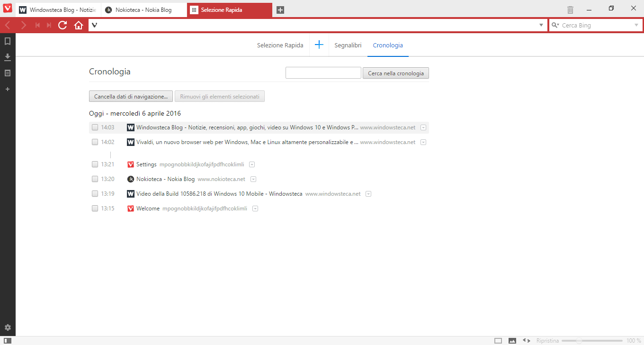Open the Bookmarks side panel
Screen dimensions: 644x345
(x=8, y=41)
